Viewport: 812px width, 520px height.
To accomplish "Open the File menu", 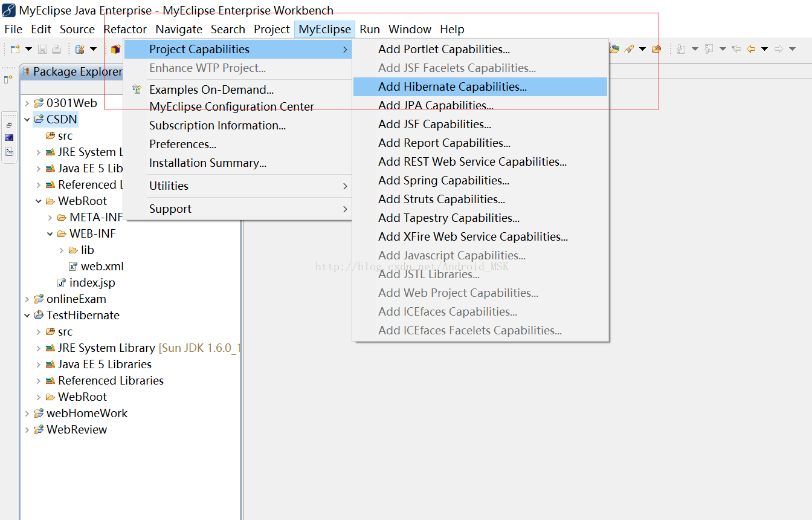I will click(13, 29).
